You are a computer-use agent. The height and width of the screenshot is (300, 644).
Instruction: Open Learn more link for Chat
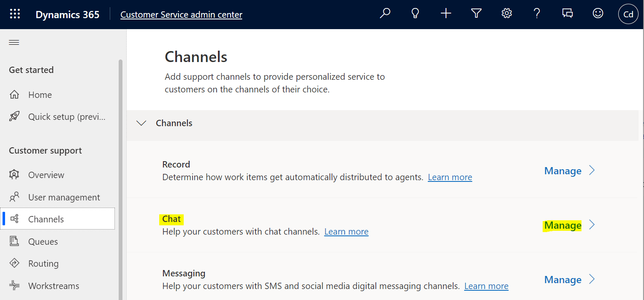click(346, 232)
